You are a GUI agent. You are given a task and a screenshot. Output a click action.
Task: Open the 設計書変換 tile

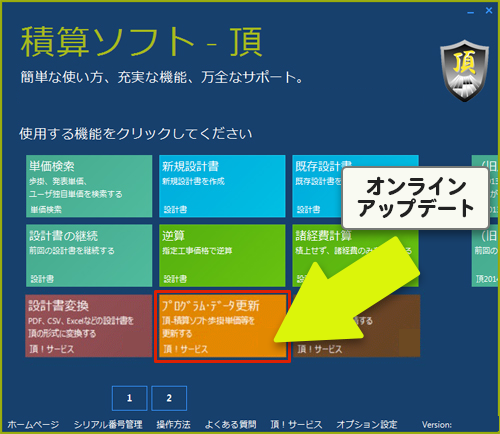click(x=89, y=326)
